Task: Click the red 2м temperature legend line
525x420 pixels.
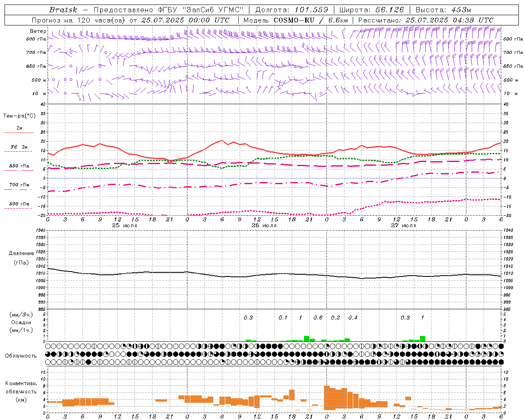Action: pyautogui.click(x=19, y=132)
